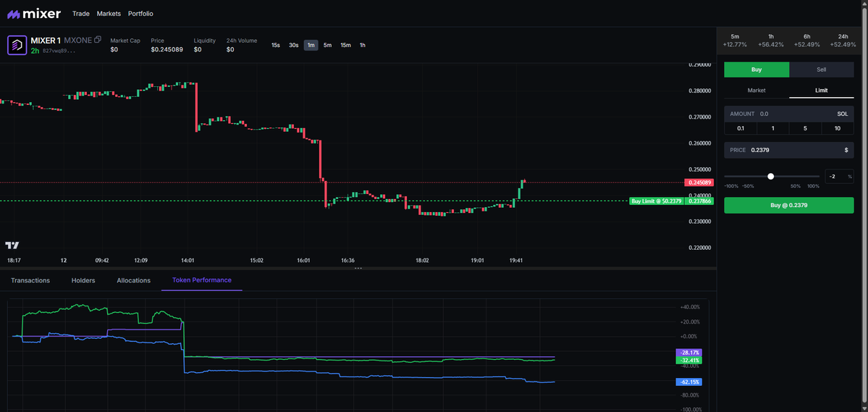Open the Transactions tab
The width and height of the screenshot is (868, 412).
[x=30, y=281]
